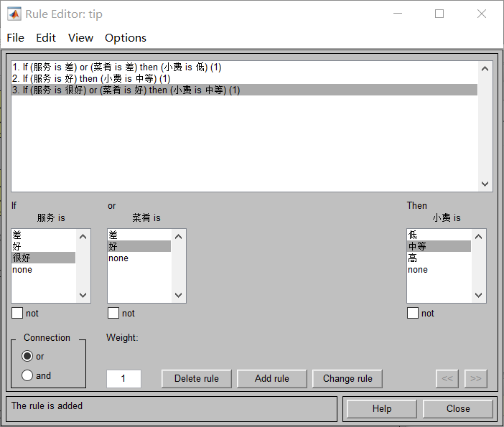Select 低 in 小费 list
The height and width of the screenshot is (427, 504).
pyautogui.click(x=439, y=235)
